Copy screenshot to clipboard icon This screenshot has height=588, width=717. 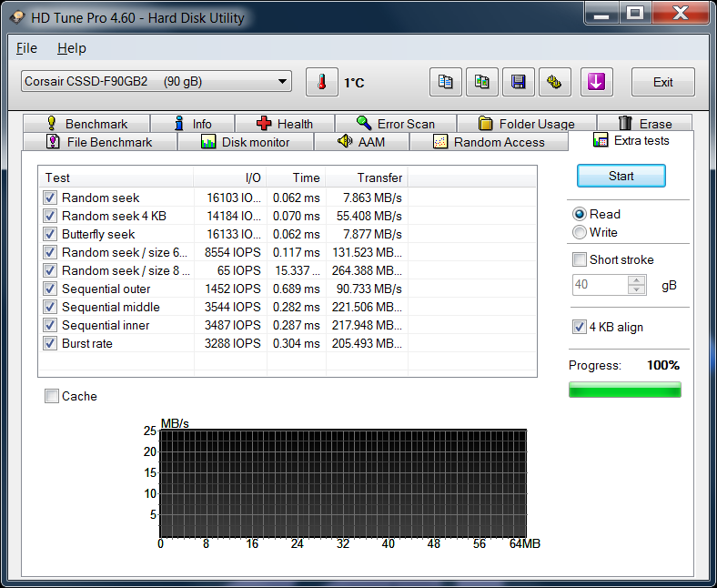pos(482,82)
